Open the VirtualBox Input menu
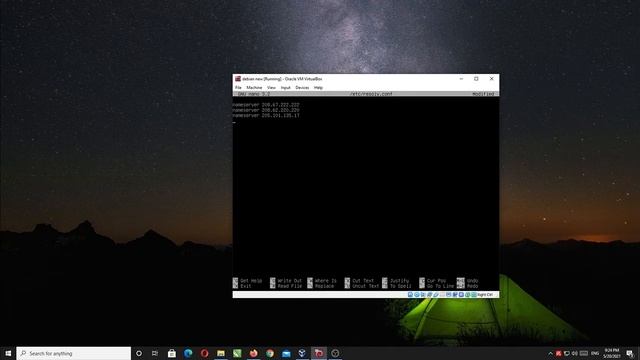 pyautogui.click(x=286, y=88)
